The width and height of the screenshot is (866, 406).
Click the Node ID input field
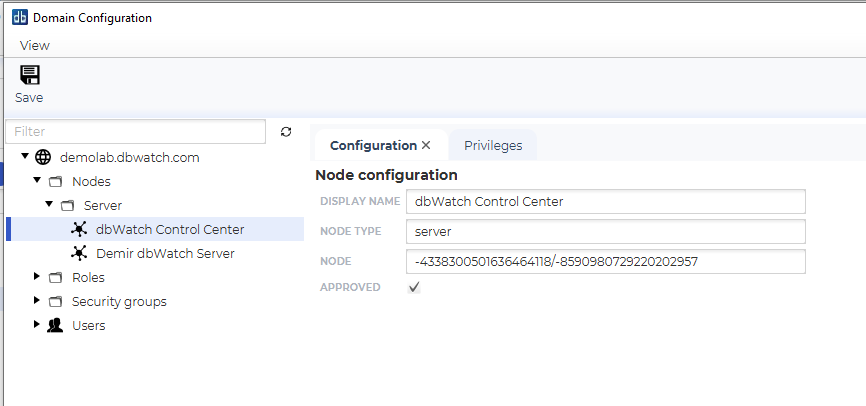605,261
